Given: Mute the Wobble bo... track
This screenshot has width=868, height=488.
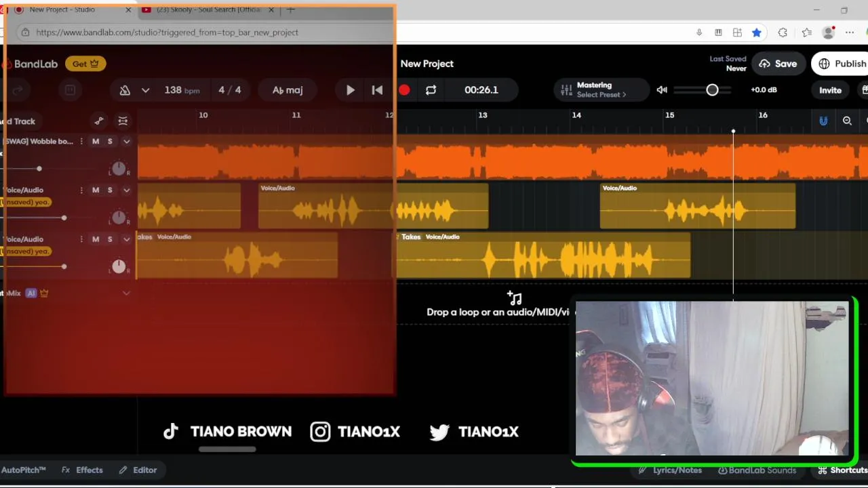Looking at the screenshot, I should tap(96, 142).
